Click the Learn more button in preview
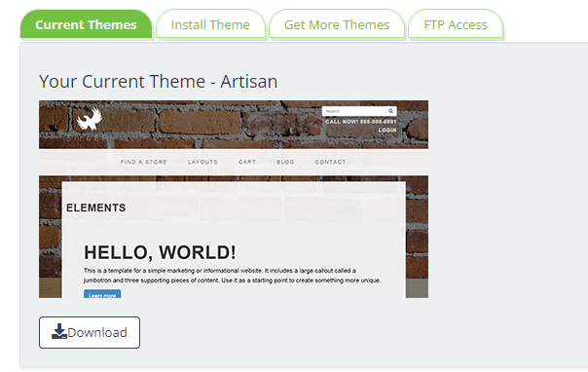The width and height of the screenshot is (588, 372). click(102, 294)
